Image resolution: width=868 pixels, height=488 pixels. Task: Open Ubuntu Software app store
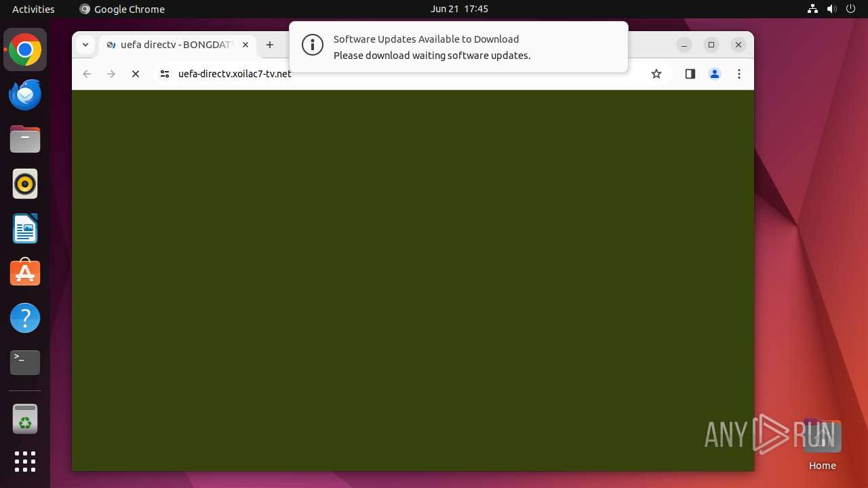pos(25,273)
